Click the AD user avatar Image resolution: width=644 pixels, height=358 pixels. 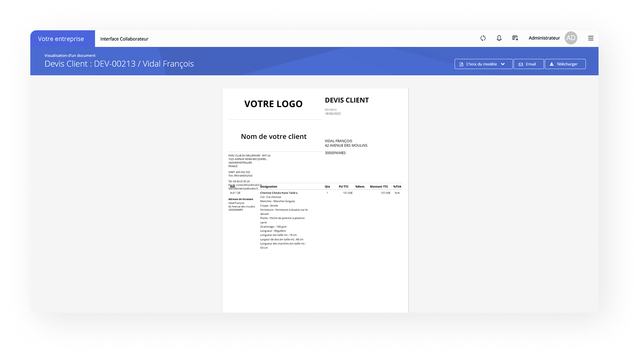pos(571,38)
